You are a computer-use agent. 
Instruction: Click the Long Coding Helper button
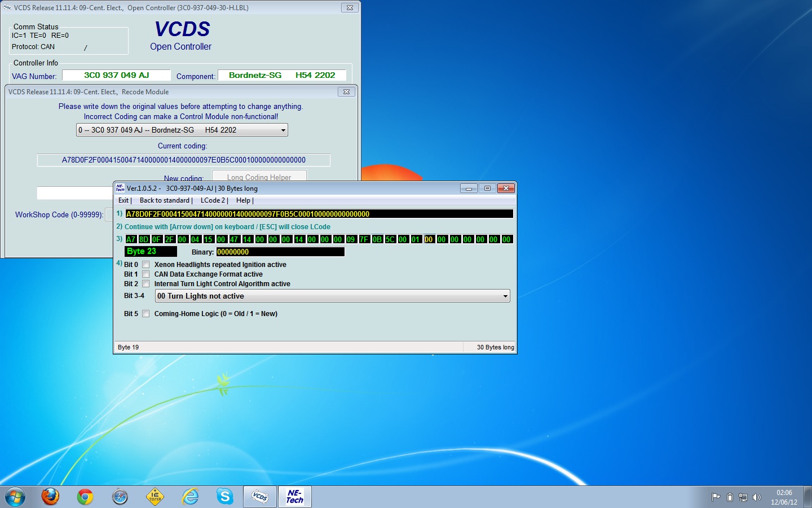click(x=259, y=176)
